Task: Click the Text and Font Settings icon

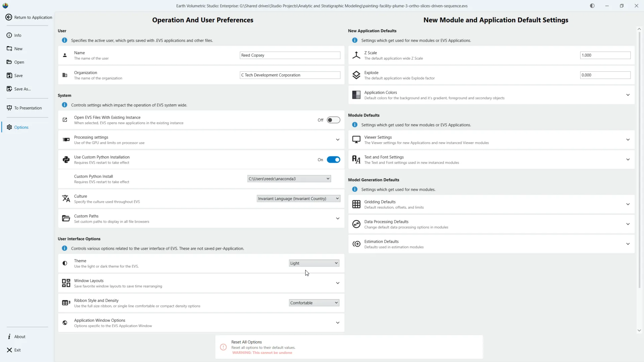Action: (356, 160)
